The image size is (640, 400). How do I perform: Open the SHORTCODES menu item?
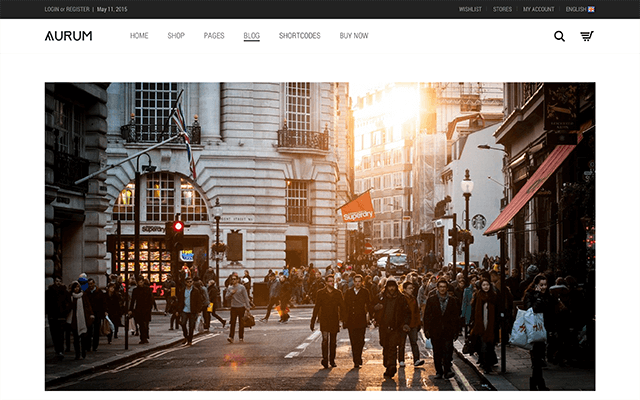pyautogui.click(x=300, y=36)
